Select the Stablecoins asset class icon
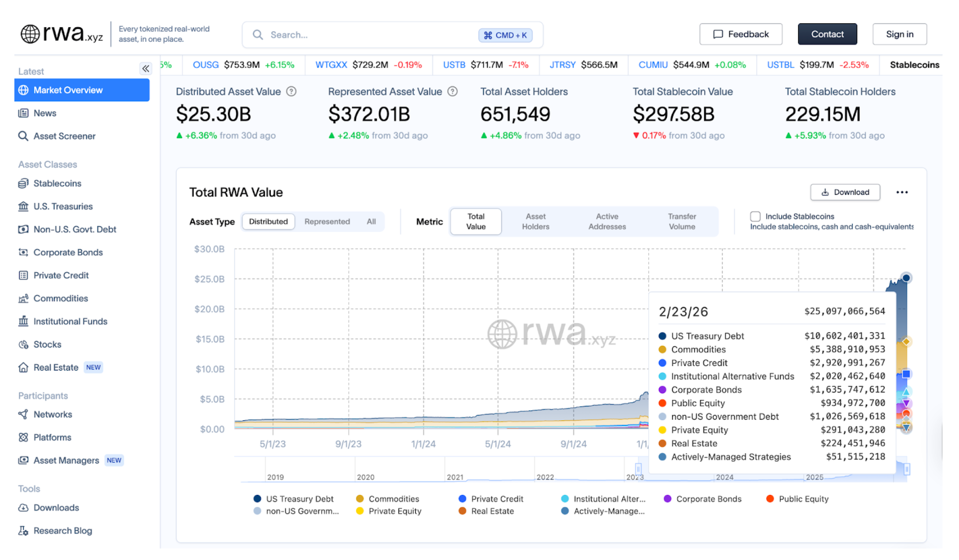The image size is (959, 560). [23, 183]
